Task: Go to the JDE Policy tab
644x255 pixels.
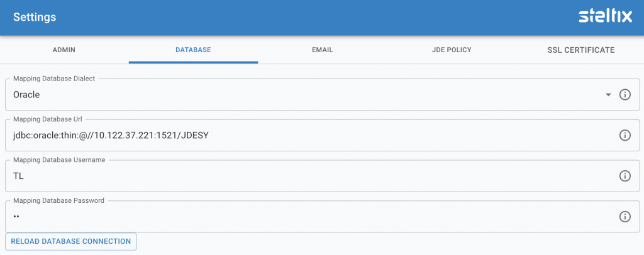Action: click(451, 50)
